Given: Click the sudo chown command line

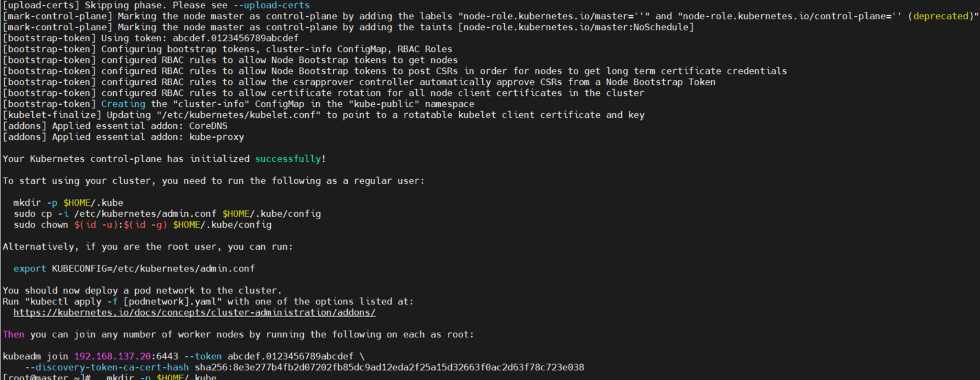Looking at the screenshot, I should [142, 224].
